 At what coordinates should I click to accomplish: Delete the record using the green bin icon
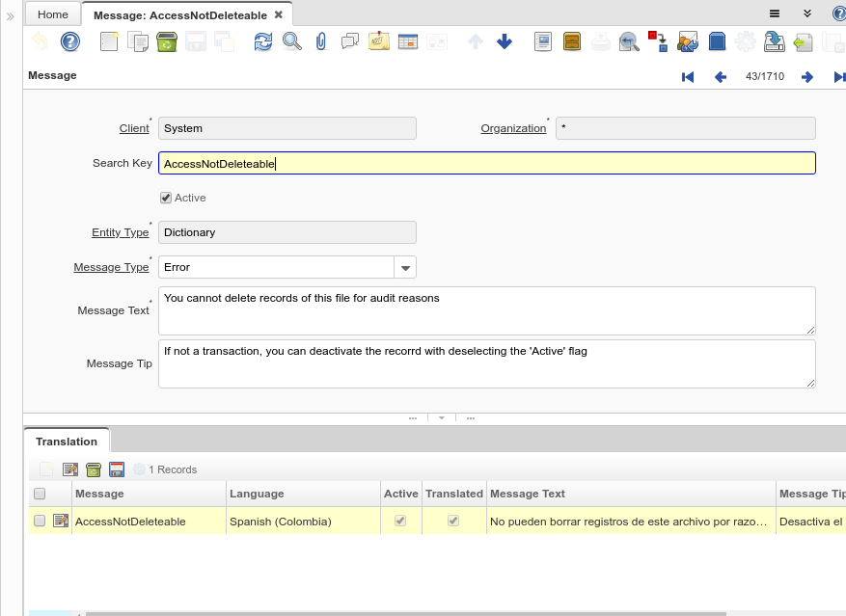point(166,41)
